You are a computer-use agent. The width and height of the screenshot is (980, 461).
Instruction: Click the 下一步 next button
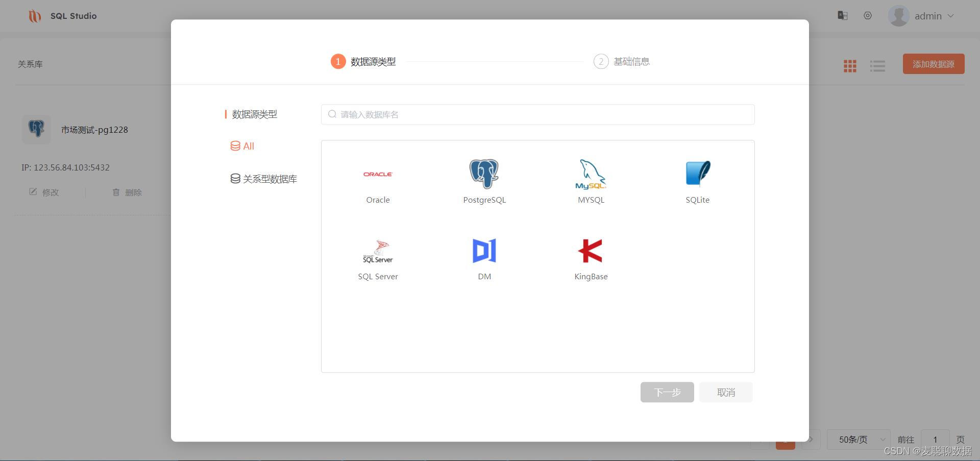[667, 392]
